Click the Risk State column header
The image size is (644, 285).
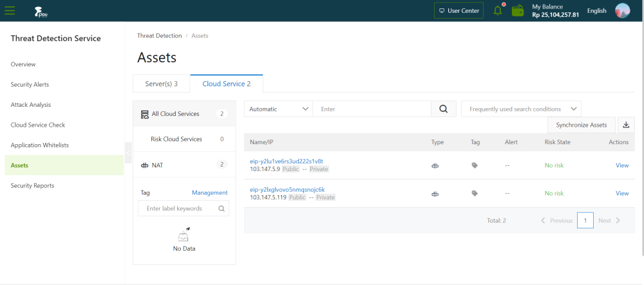[557, 142]
